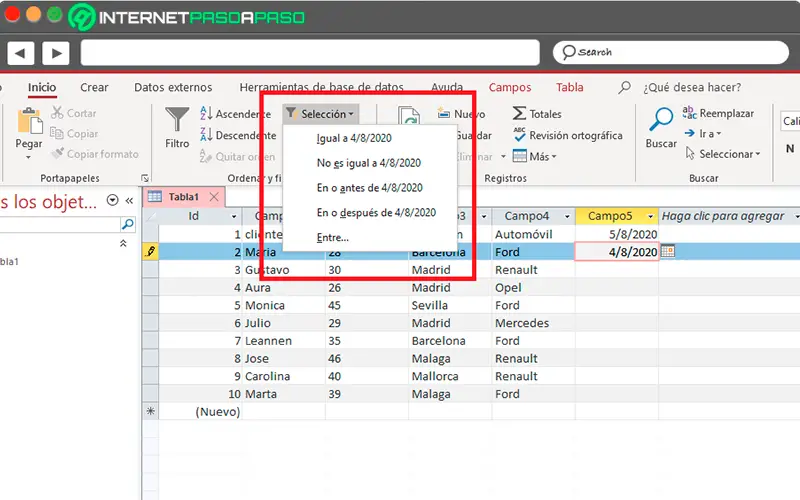Click the browser address bar
Image resolution: width=800 pixels, height=500 pixels.
(x=310, y=52)
